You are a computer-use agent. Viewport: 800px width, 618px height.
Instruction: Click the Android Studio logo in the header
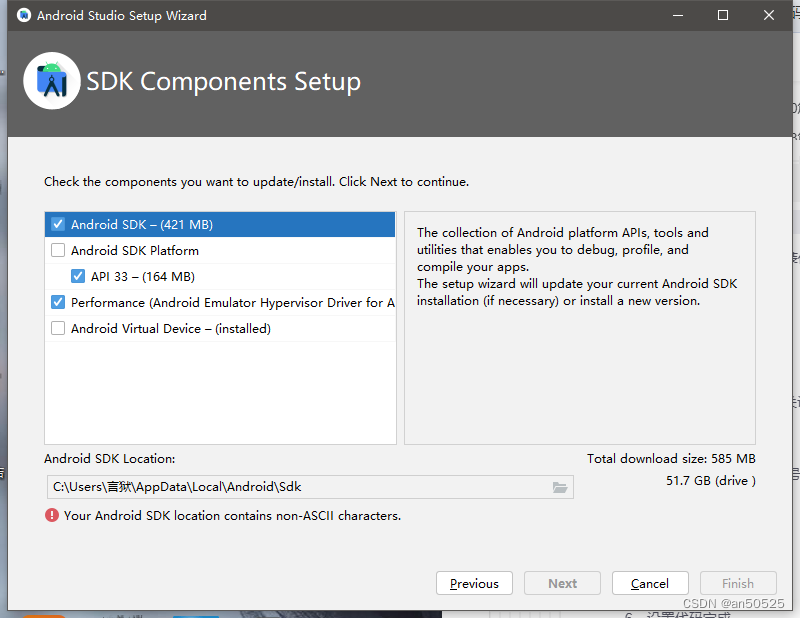52,81
